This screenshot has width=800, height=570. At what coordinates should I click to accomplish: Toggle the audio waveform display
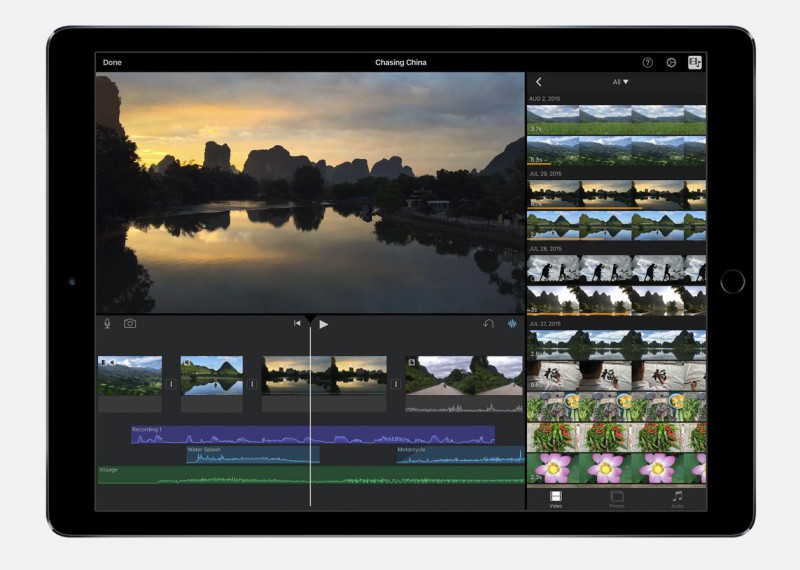pyautogui.click(x=514, y=324)
